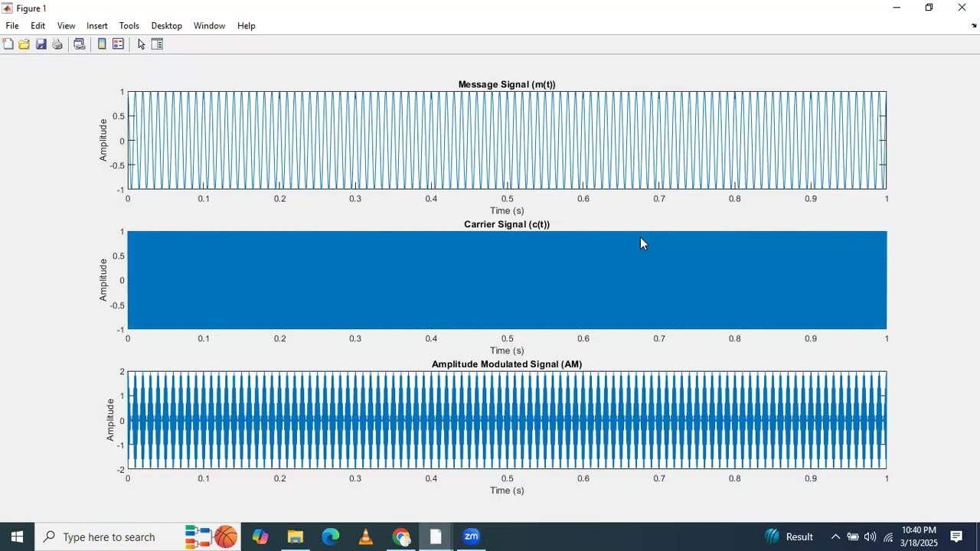Open the Property Inspector toolbar icon
Image resolution: width=980 pixels, height=551 pixels.
(x=158, y=44)
